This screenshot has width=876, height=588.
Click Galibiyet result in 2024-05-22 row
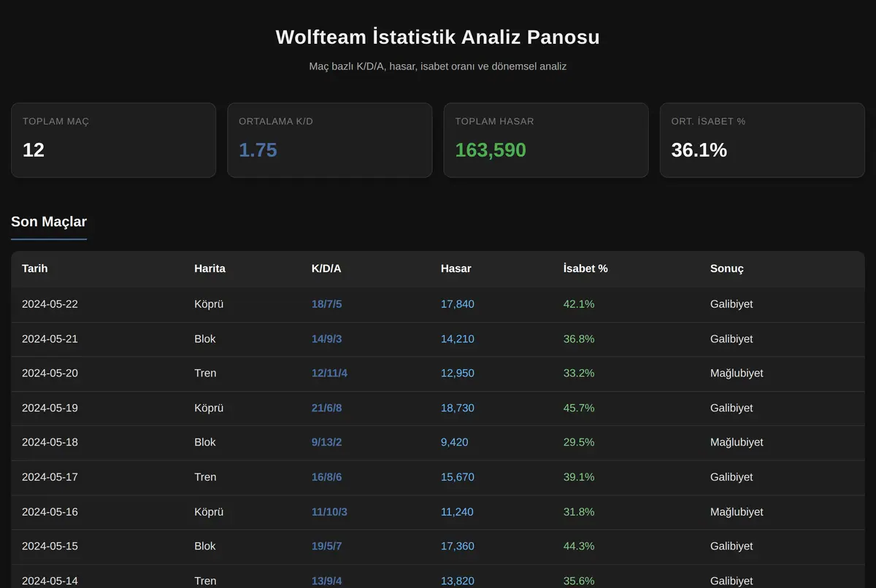[x=731, y=304]
